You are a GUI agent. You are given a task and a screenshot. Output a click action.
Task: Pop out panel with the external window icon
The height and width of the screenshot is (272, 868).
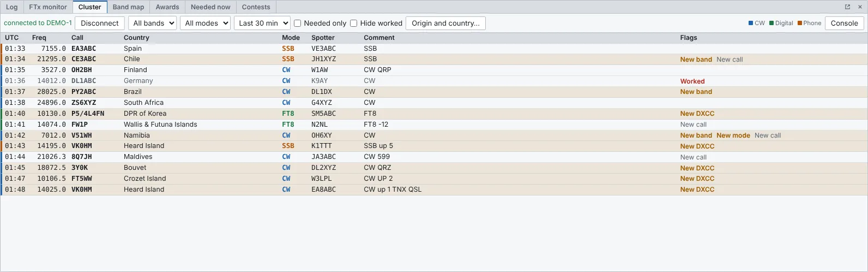[847, 7]
